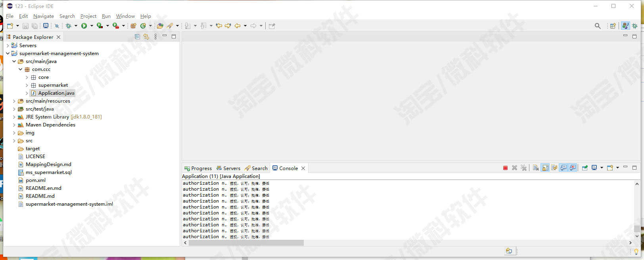This screenshot has width=644, height=260.
Task: Expand the JRE System Library node
Action: [x=14, y=117]
